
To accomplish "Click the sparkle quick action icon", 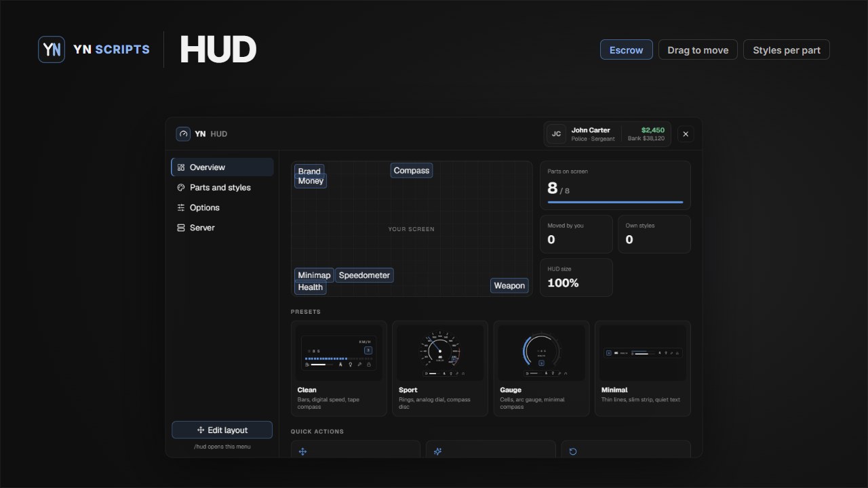I will (438, 451).
